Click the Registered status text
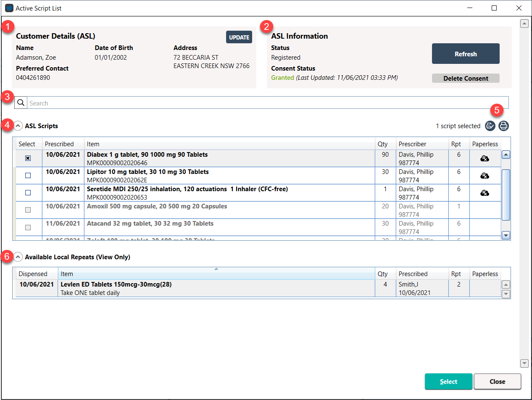532x400 pixels. (286, 58)
